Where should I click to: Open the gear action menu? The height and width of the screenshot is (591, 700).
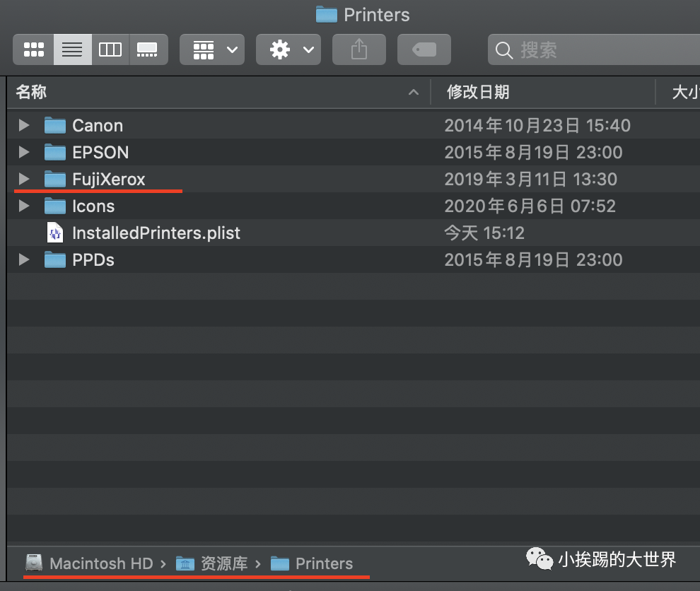click(288, 49)
